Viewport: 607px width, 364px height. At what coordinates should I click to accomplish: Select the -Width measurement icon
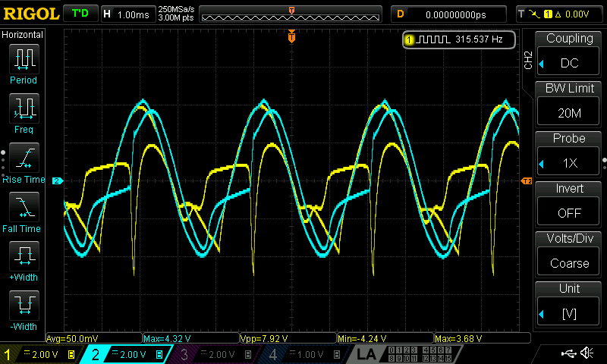pos(24,306)
